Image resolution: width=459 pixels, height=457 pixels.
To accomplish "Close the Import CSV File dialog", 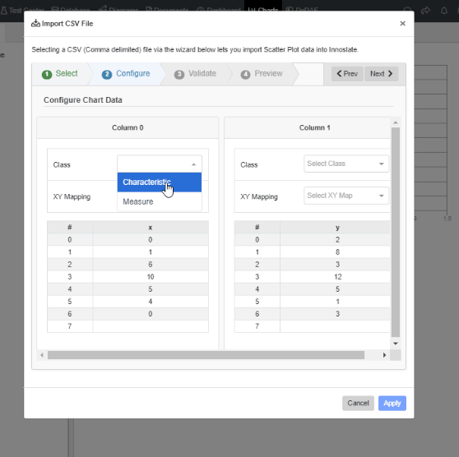I will click(x=402, y=23).
